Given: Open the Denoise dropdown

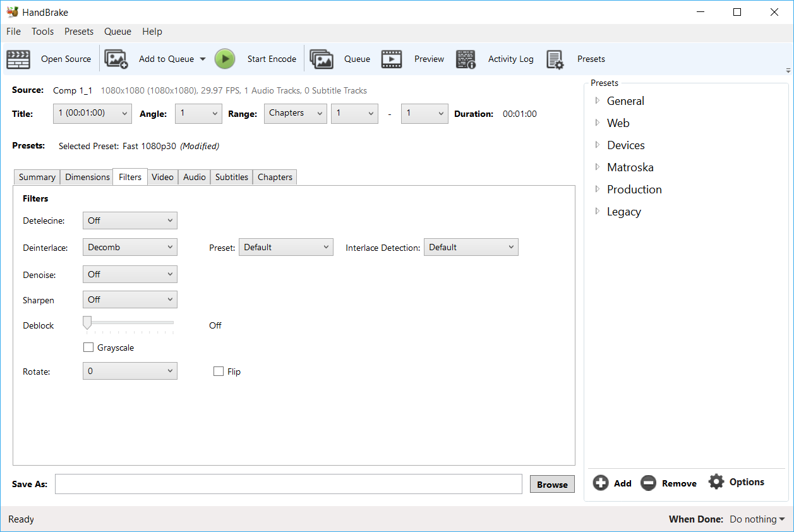Looking at the screenshot, I should [130, 274].
